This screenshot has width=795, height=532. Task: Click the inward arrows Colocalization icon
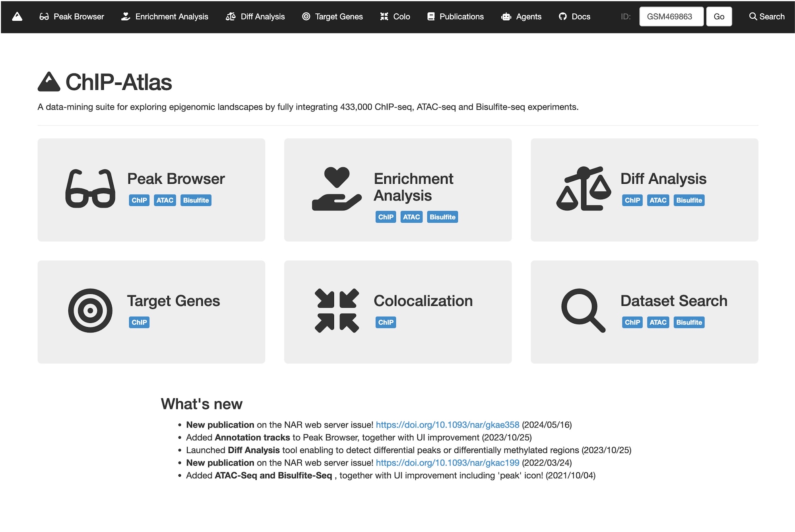click(337, 311)
